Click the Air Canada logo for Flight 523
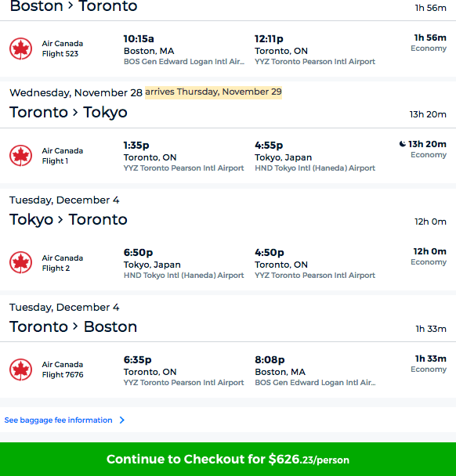Viewport: 456px width, 476px height. coord(20,49)
